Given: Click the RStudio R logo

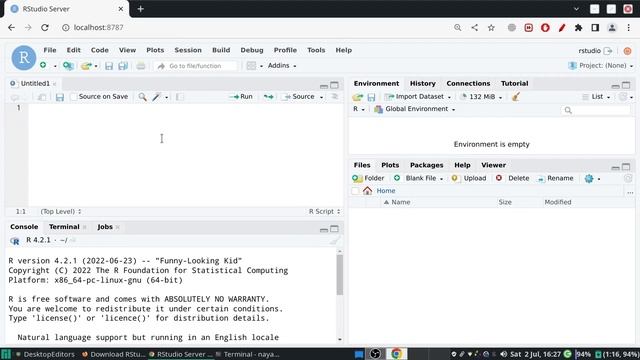Looking at the screenshot, I should click(24, 58).
